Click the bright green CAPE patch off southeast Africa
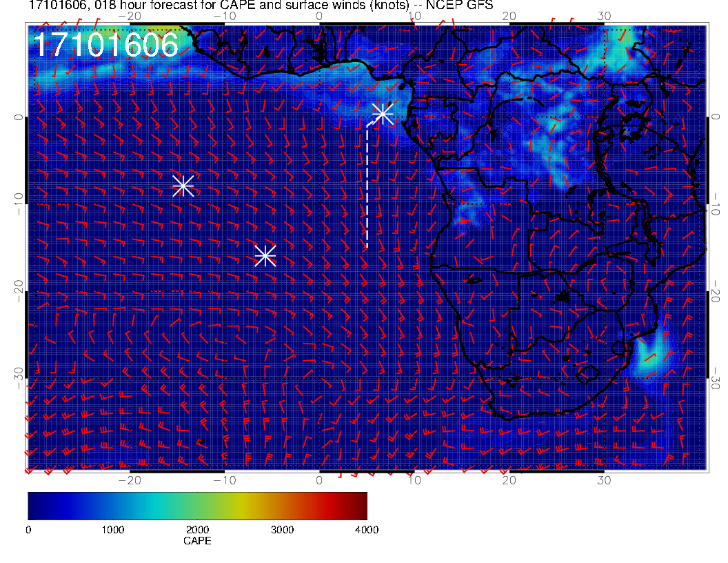The image size is (728, 563). [650, 356]
